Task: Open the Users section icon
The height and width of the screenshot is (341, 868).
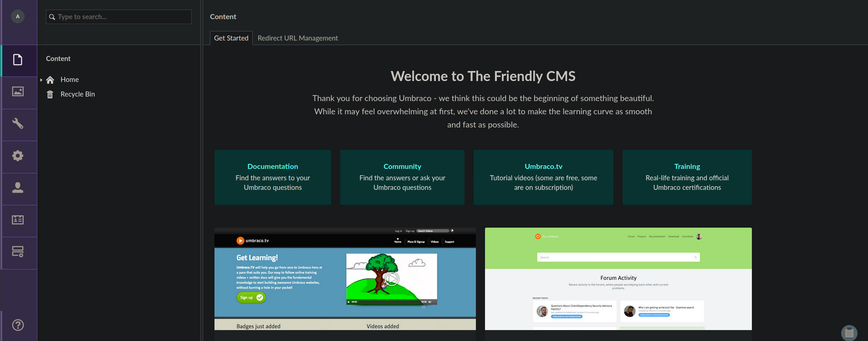Action: point(18,188)
